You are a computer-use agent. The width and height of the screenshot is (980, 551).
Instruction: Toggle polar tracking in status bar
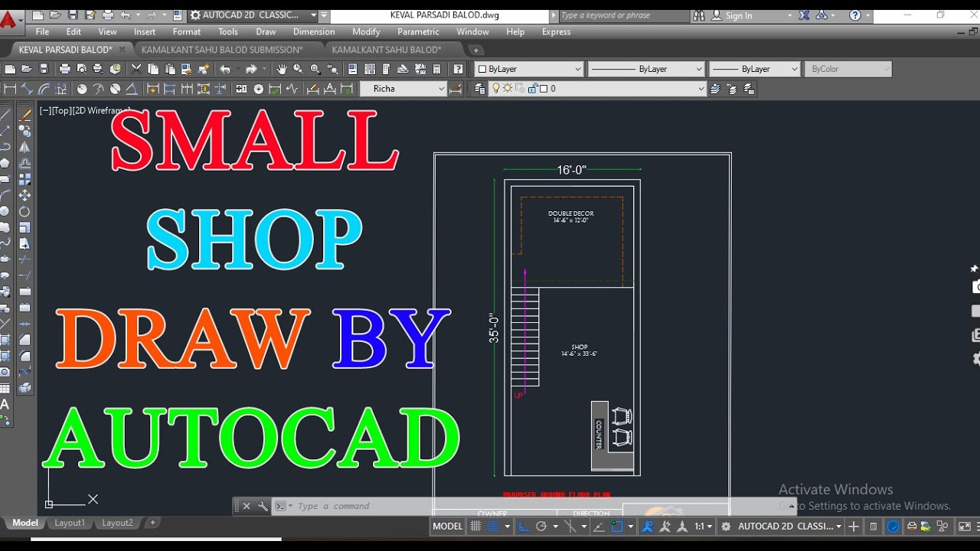tap(541, 527)
